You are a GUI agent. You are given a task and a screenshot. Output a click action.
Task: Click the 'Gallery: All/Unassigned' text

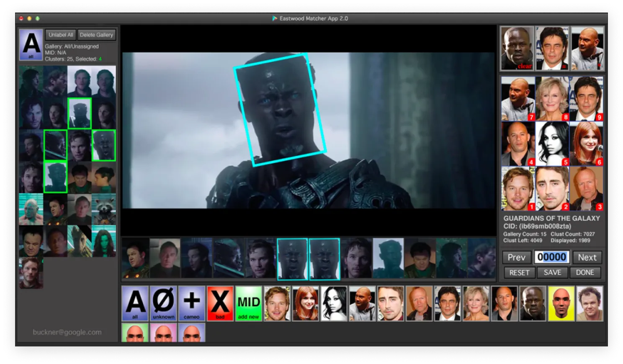pos(72,46)
